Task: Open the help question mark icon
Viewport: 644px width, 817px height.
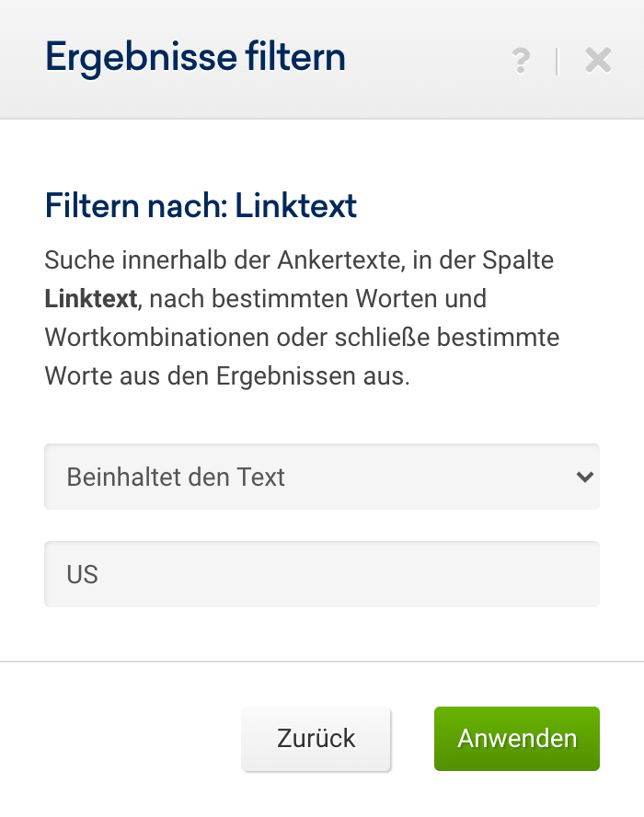Action: (x=521, y=61)
